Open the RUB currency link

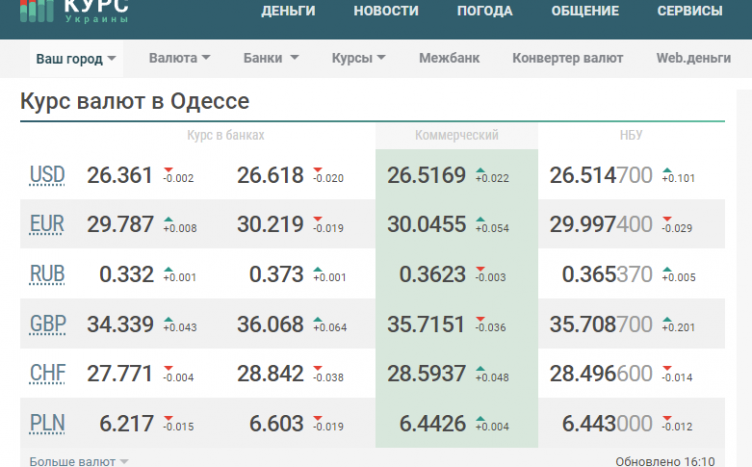pos(47,274)
